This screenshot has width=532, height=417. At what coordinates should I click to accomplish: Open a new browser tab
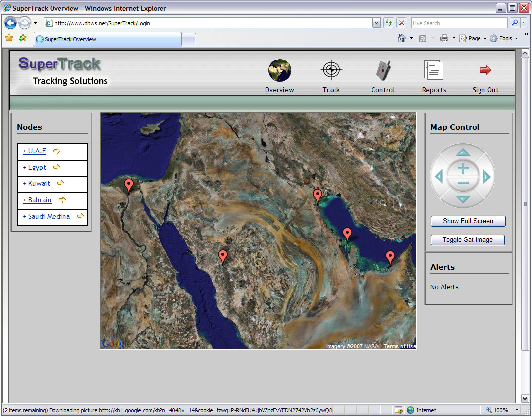[x=189, y=40]
